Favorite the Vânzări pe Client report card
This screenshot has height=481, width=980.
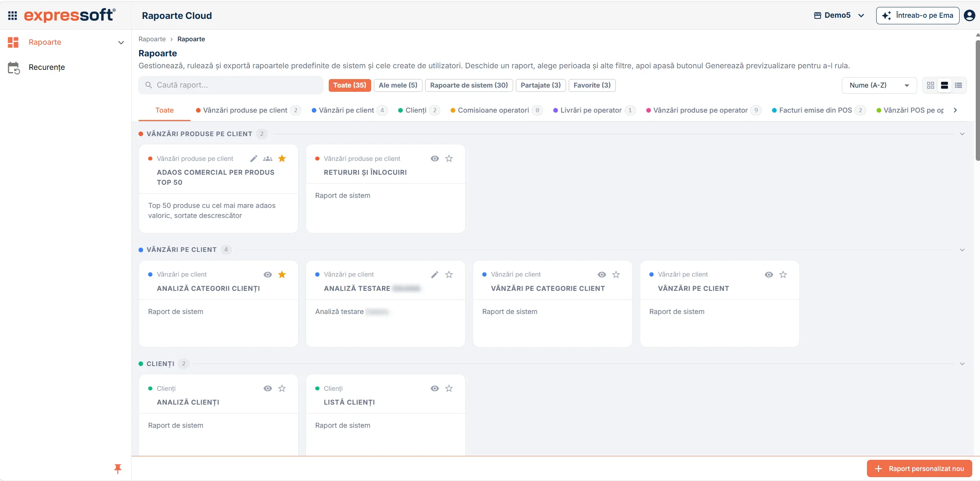tap(783, 275)
